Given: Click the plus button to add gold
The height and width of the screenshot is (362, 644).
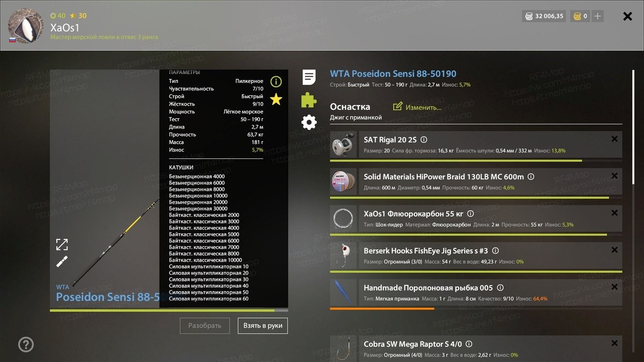Looking at the screenshot, I should pos(597,16).
